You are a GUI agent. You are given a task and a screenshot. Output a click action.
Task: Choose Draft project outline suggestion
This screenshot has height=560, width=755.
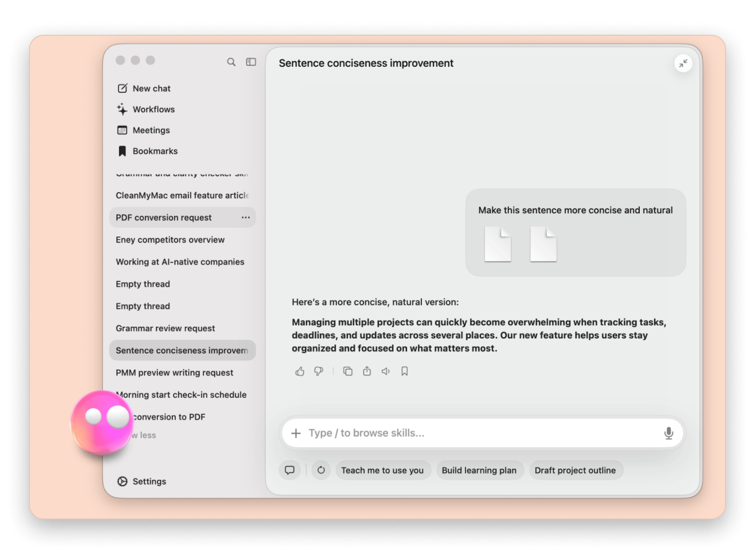(575, 470)
